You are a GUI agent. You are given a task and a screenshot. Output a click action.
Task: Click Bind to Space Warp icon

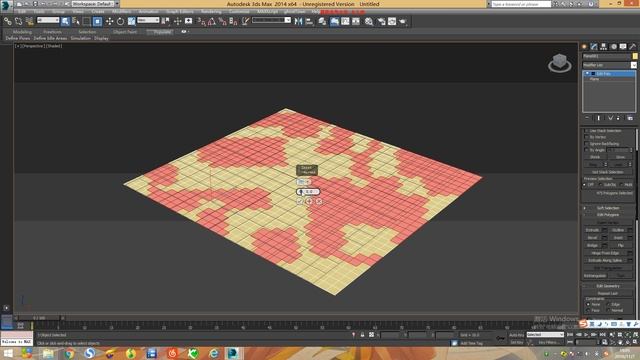coord(29,21)
